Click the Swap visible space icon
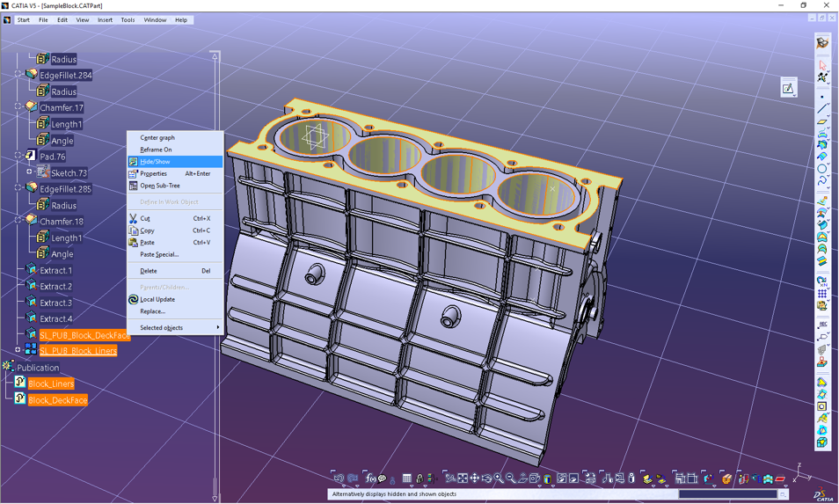 pyautogui.click(x=573, y=478)
